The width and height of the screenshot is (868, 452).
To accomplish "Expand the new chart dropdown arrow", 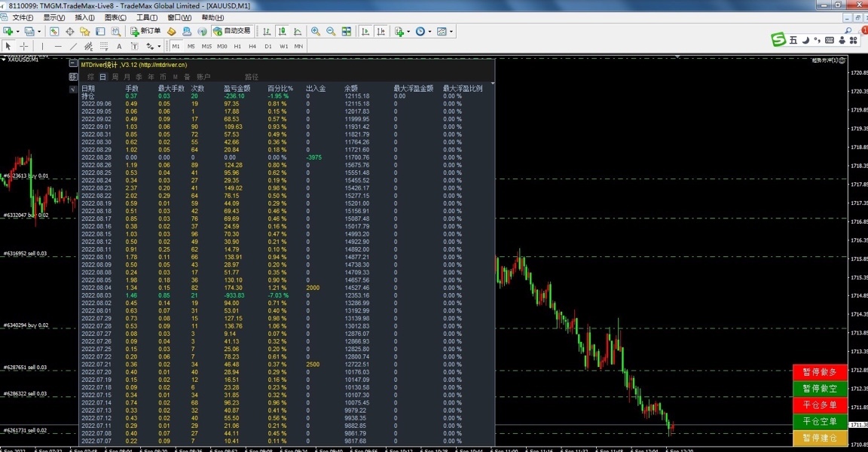I will 17,32.
